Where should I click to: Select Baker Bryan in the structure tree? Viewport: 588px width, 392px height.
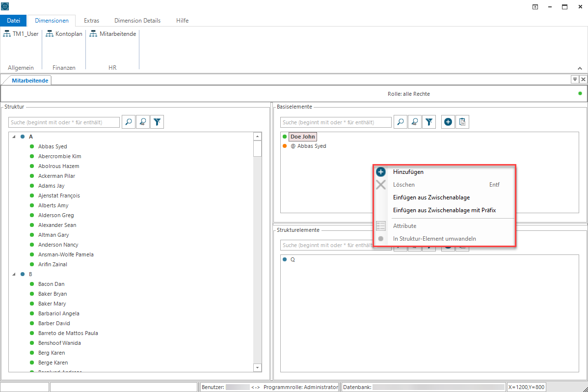click(53, 294)
